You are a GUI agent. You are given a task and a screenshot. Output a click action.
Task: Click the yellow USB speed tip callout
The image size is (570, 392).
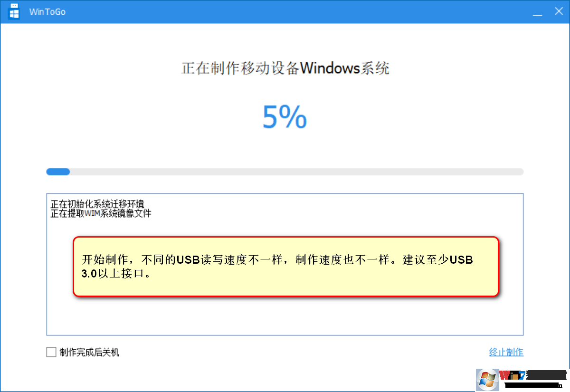tap(285, 267)
